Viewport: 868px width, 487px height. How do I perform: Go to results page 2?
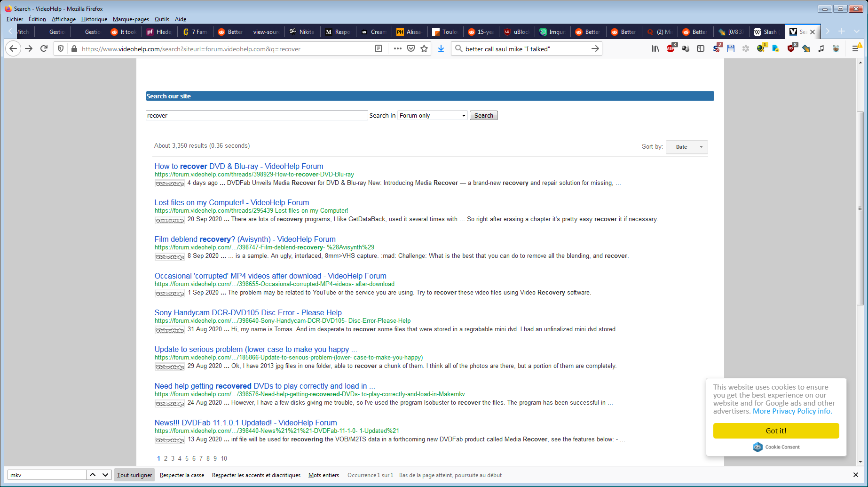click(x=166, y=458)
